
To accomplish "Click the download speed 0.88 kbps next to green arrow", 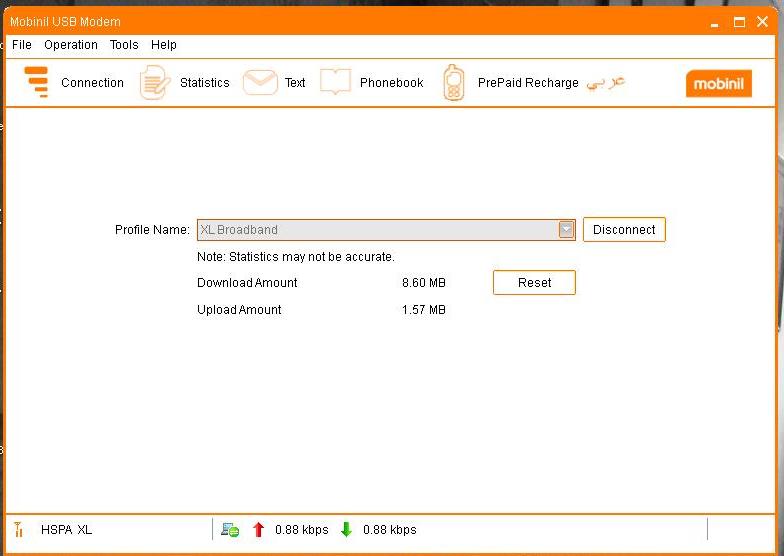I will pos(390,530).
